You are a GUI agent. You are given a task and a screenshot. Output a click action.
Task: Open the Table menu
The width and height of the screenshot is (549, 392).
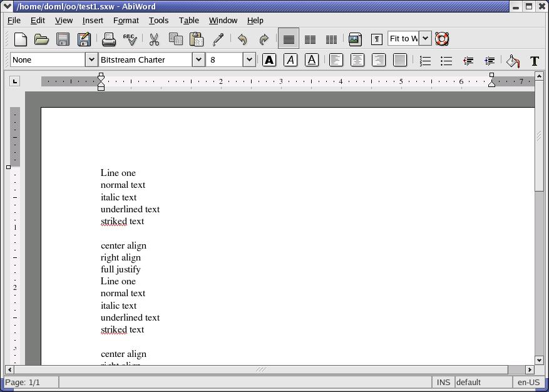188,20
